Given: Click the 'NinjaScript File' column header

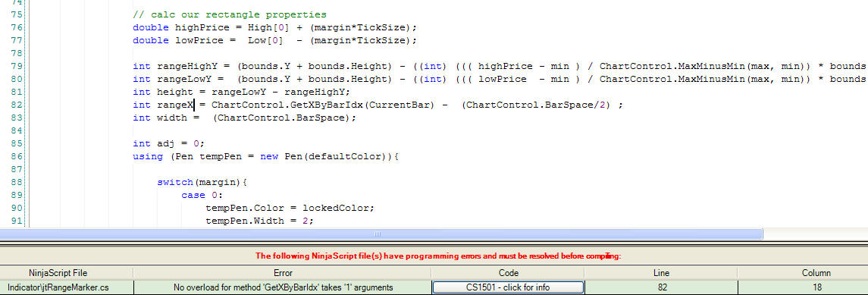Looking at the screenshot, I should (67, 273).
